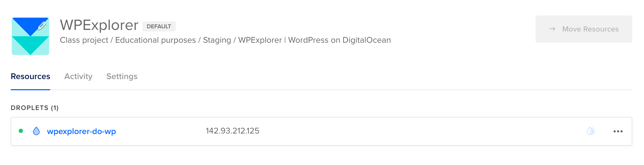The height and width of the screenshot is (165, 644).
Task: Click the faded droplets icon in droplet row
Action: click(591, 131)
